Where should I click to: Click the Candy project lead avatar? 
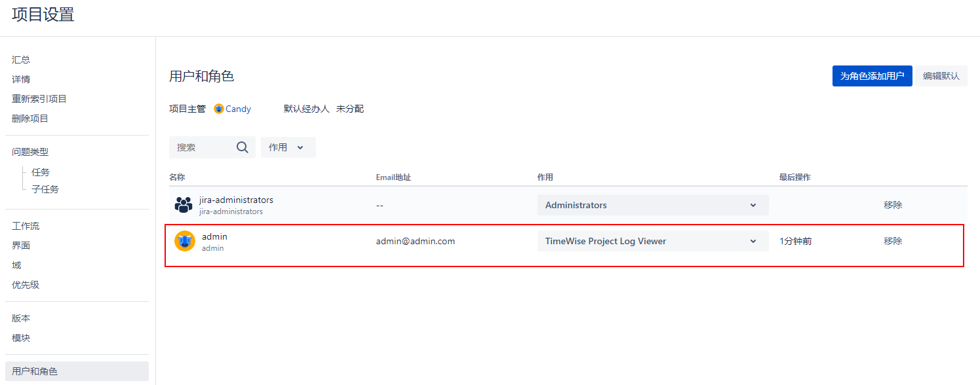pos(219,109)
